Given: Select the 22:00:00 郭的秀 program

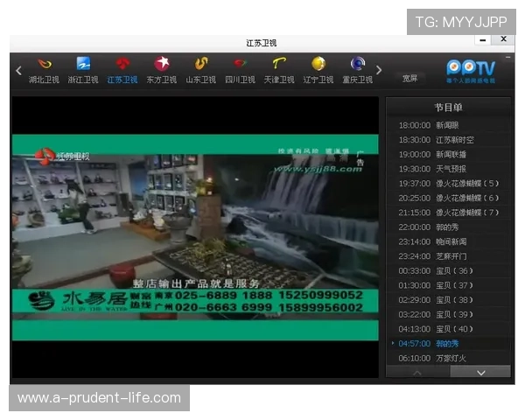Looking at the screenshot, I should pos(448,227).
